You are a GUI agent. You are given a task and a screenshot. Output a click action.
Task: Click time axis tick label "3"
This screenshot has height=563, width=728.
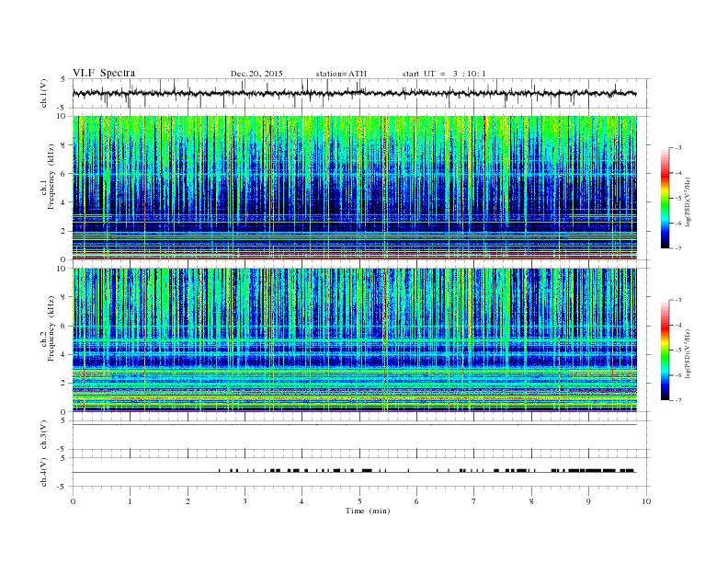click(245, 501)
